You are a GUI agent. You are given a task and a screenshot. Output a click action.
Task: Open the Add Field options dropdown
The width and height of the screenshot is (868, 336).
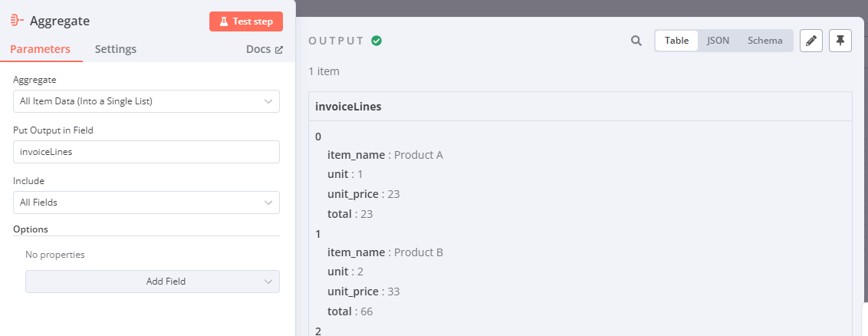click(x=152, y=282)
